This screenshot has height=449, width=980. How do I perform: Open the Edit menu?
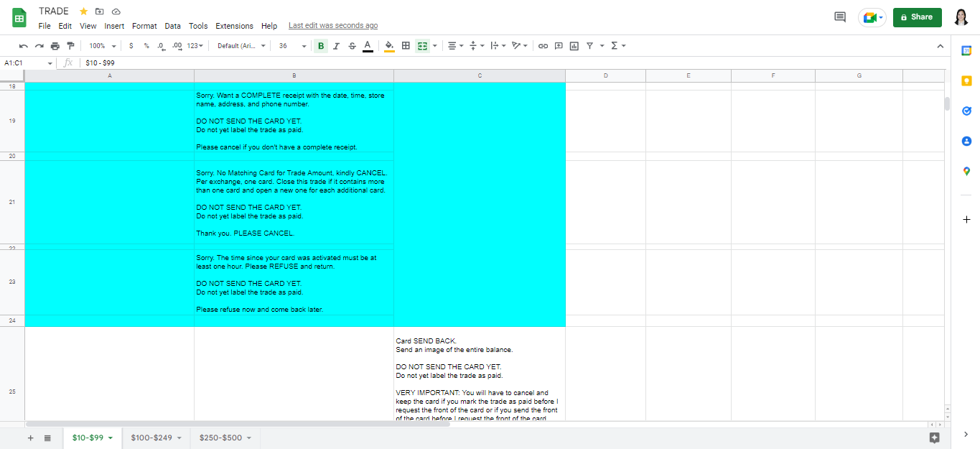point(65,26)
